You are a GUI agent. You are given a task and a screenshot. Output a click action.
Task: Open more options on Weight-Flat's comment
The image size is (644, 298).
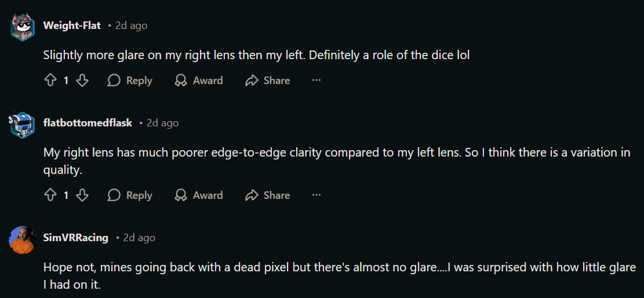(316, 80)
